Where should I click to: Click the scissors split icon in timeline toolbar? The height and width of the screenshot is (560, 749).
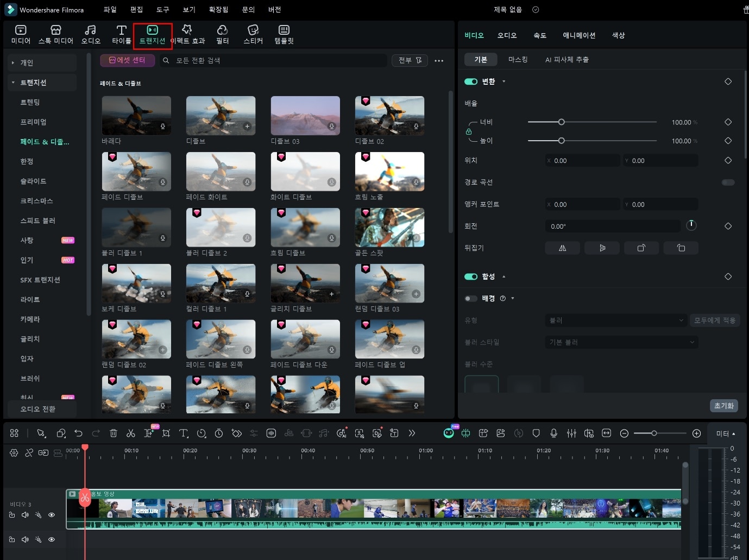[130, 433]
